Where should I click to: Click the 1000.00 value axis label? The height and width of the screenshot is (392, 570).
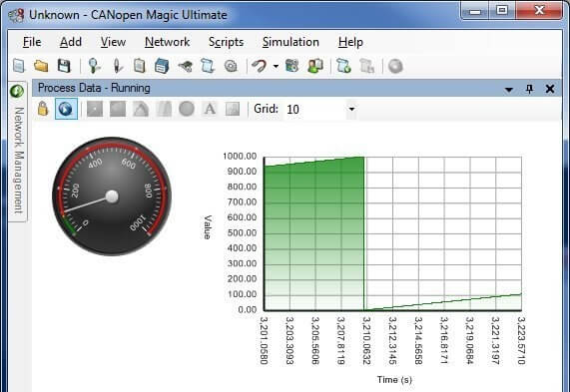[240, 157]
